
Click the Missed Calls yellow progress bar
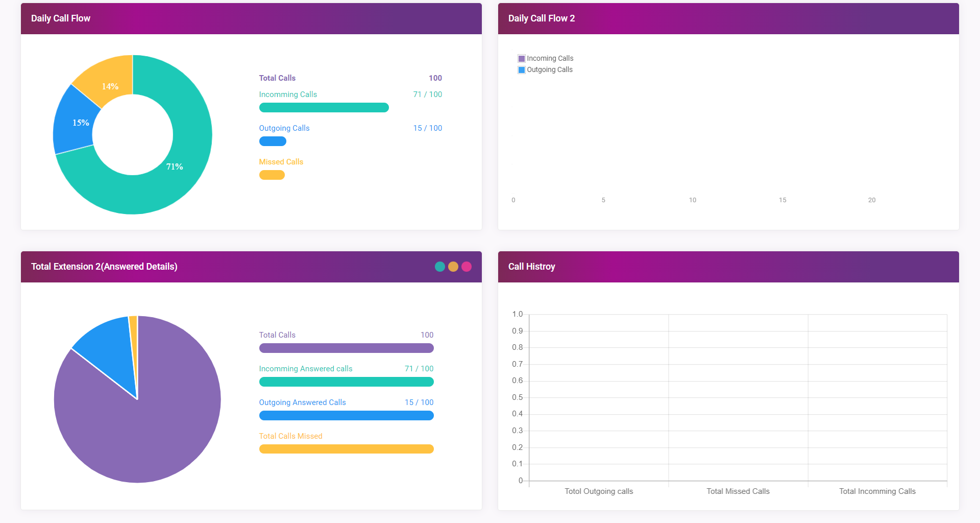pos(272,175)
